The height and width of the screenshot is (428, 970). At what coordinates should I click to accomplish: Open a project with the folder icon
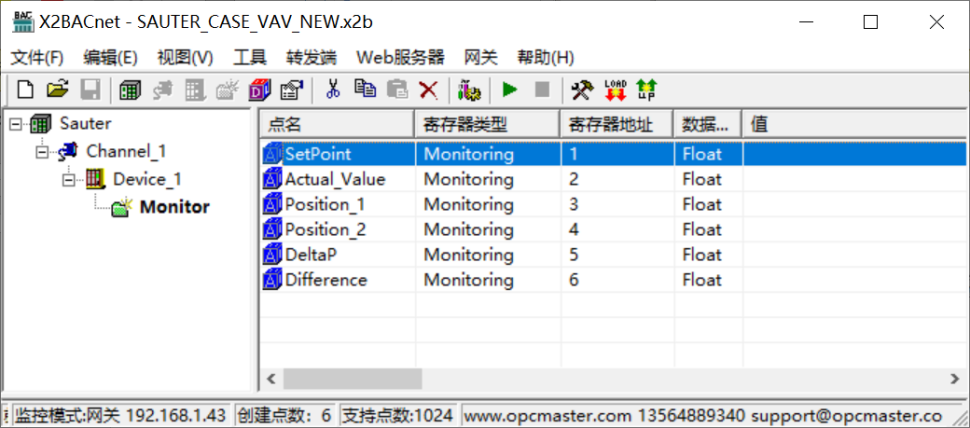click(x=58, y=90)
